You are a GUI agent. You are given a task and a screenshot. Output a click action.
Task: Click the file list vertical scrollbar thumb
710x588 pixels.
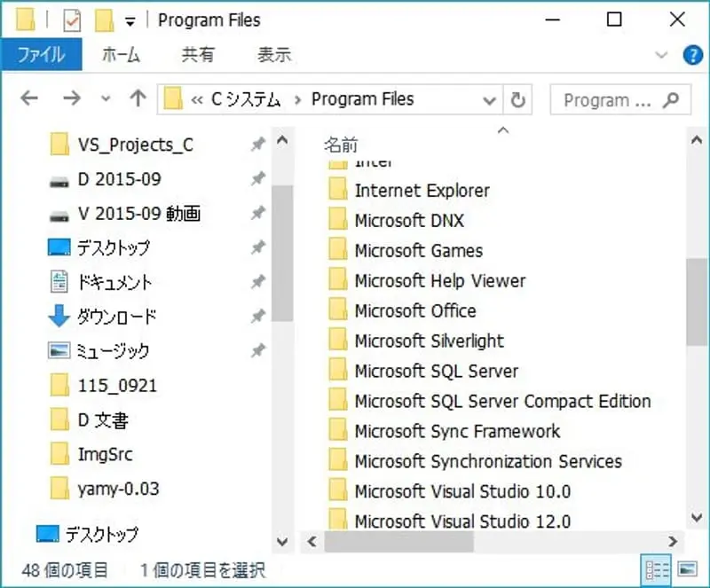[697, 302]
